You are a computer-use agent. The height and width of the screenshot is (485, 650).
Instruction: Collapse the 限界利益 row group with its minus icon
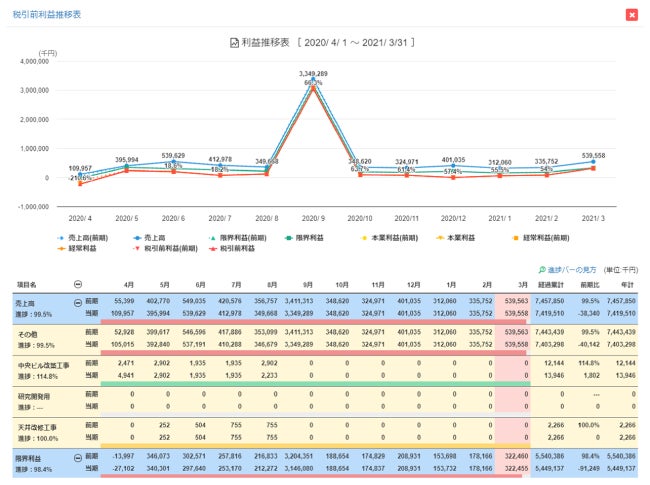pos(78,458)
